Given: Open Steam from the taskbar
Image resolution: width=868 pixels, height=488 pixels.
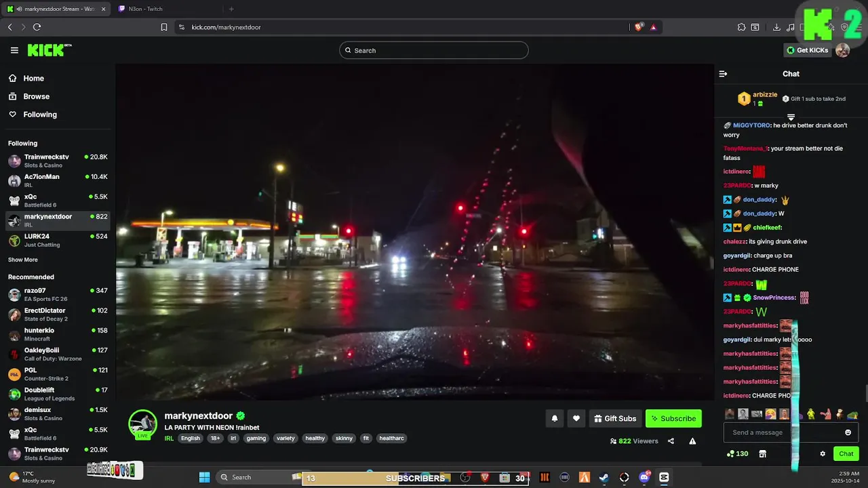Looking at the screenshot, I should click(x=604, y=477).
